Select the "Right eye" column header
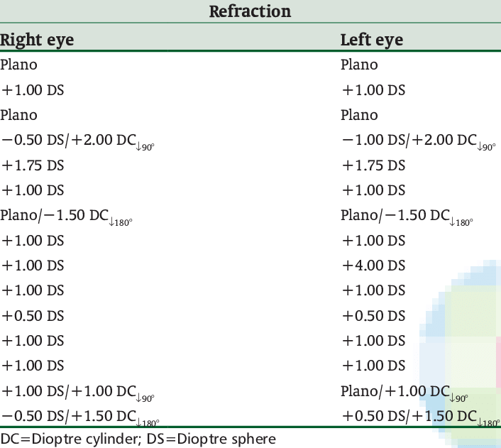Image resolution: width=501 pixels, height=448 pixels. coord(37,40)
